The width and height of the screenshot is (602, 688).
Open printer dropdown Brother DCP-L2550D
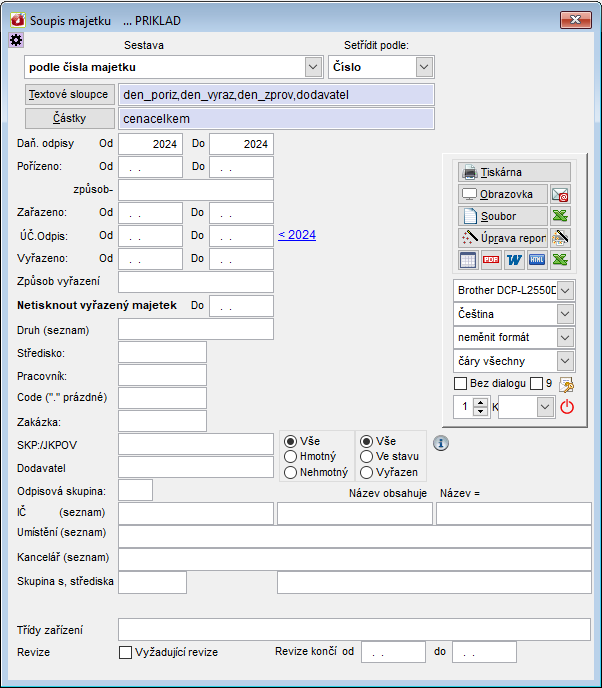tap(565, 290)
